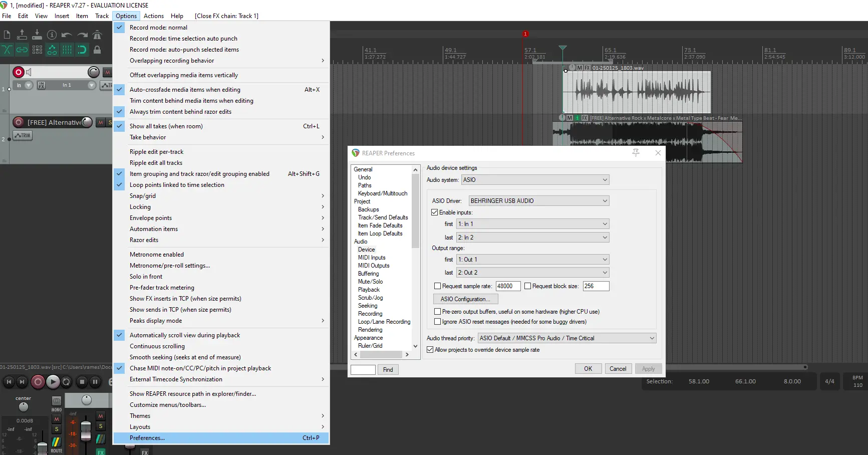Open the Options menu
Viewport: 868px width, 455px height.
[126, 16]
